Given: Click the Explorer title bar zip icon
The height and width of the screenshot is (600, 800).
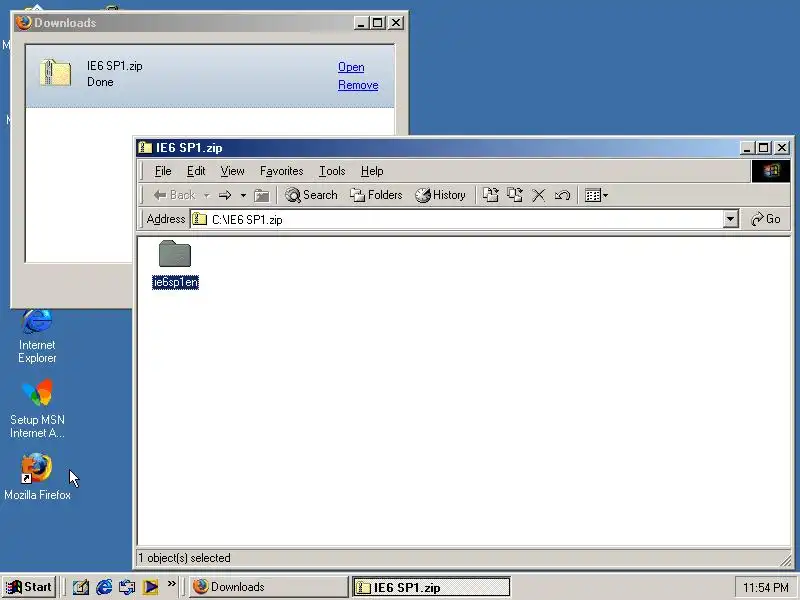Looking at the screenshot, I should [145, 147].
